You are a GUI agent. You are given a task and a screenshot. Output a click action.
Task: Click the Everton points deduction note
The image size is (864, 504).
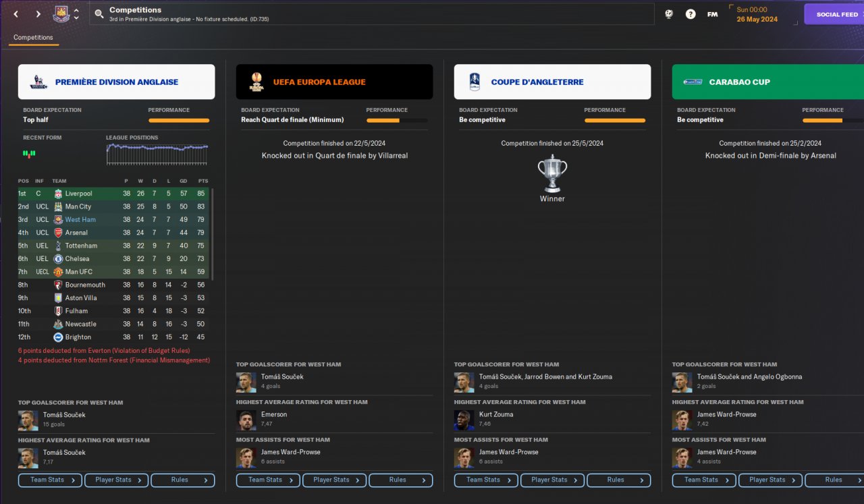point(104,351)
